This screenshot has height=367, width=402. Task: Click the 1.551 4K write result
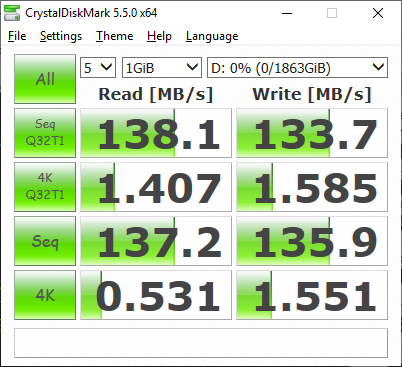(x=312, y=295)
